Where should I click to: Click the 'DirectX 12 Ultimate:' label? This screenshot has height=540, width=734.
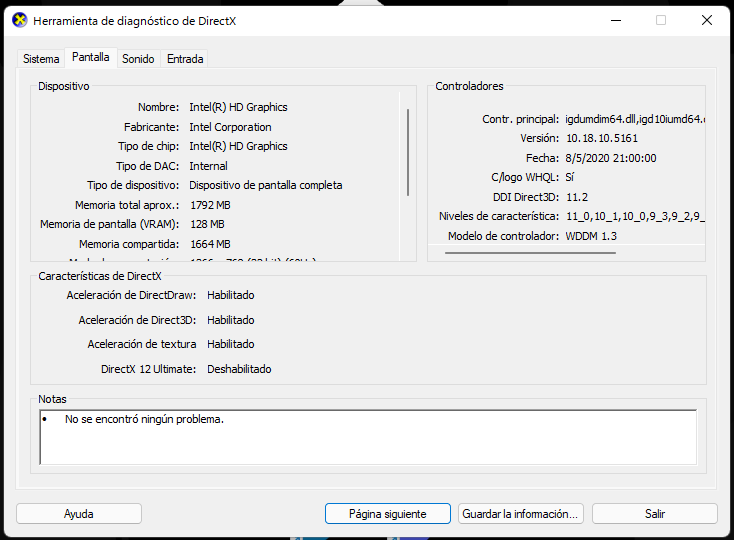point(148,369)
